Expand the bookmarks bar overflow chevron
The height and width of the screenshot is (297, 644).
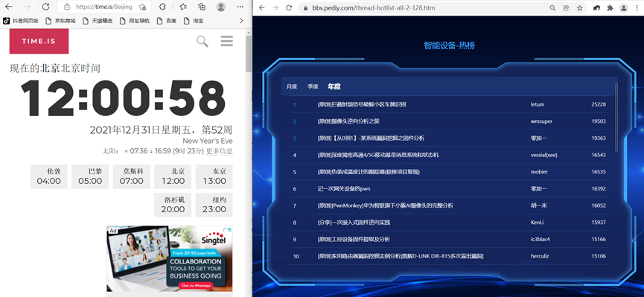pyautogui.click(x=241, y=21)
